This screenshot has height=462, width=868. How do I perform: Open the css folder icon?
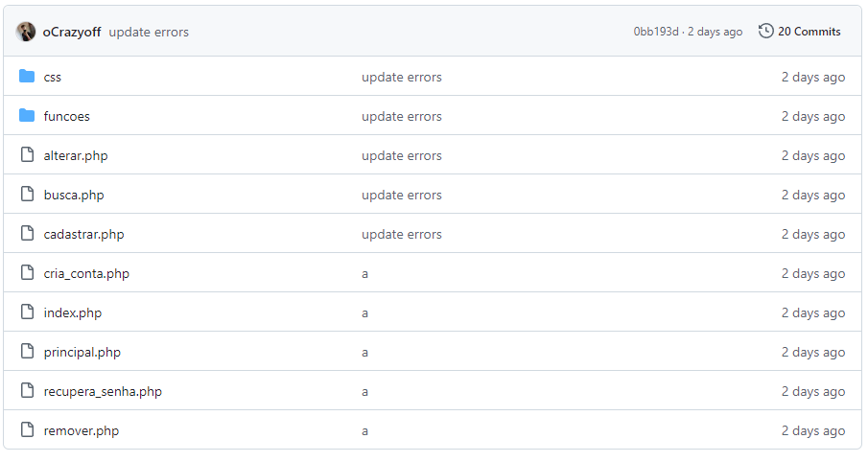click(x=27, y=76)
